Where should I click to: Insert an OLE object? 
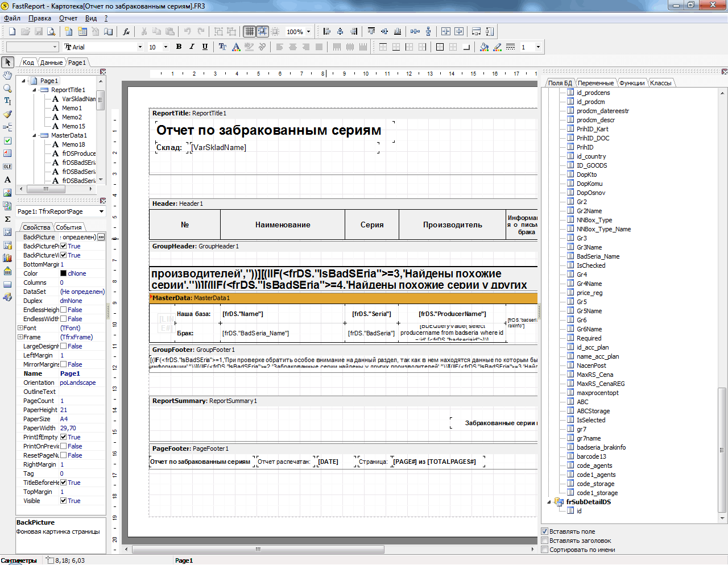[7, 167]
